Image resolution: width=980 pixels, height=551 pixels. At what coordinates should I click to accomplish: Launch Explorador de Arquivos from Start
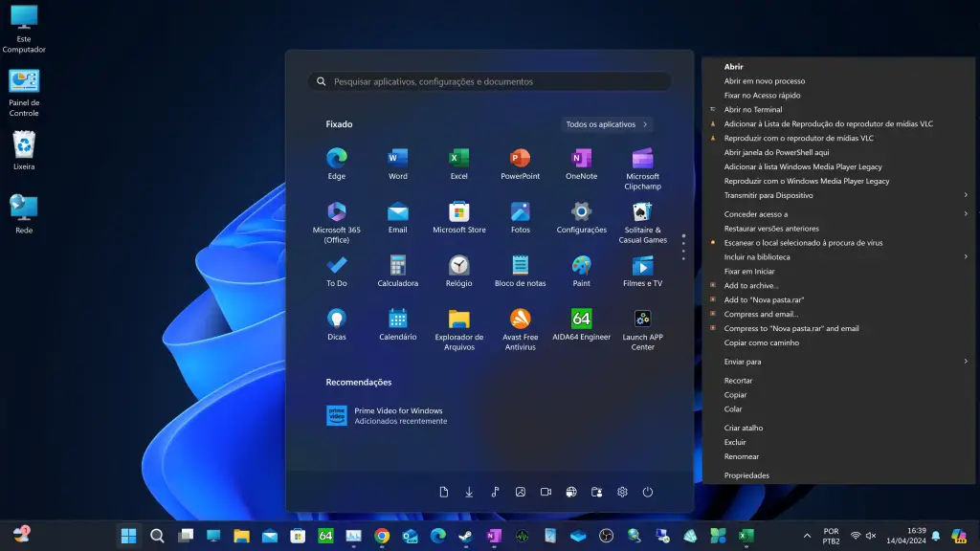(458, 330)
